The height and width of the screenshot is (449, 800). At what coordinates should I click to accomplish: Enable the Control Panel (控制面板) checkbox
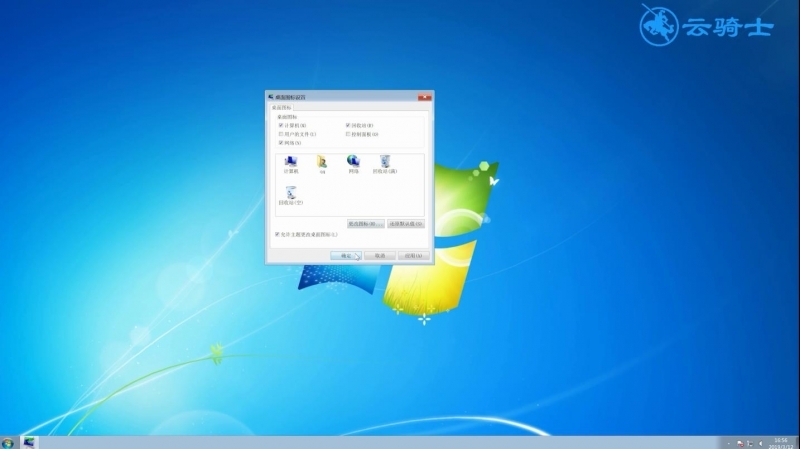coord(348,134)
